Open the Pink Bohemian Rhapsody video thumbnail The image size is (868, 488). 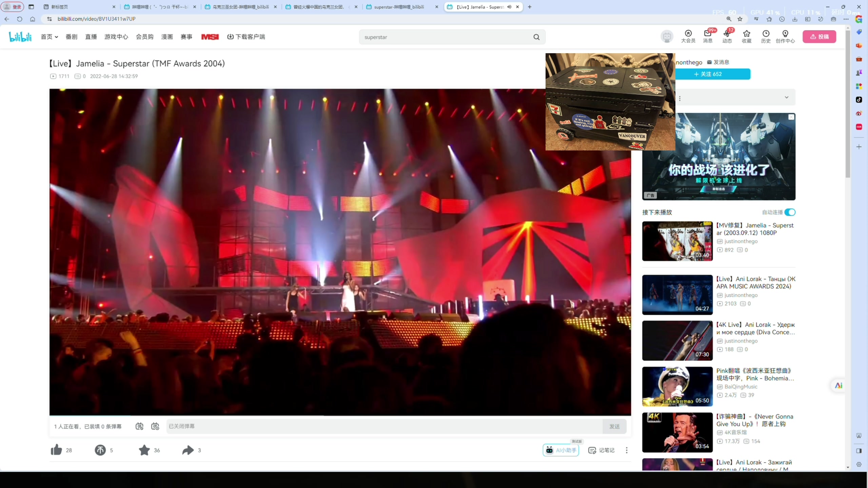(677, 386)
